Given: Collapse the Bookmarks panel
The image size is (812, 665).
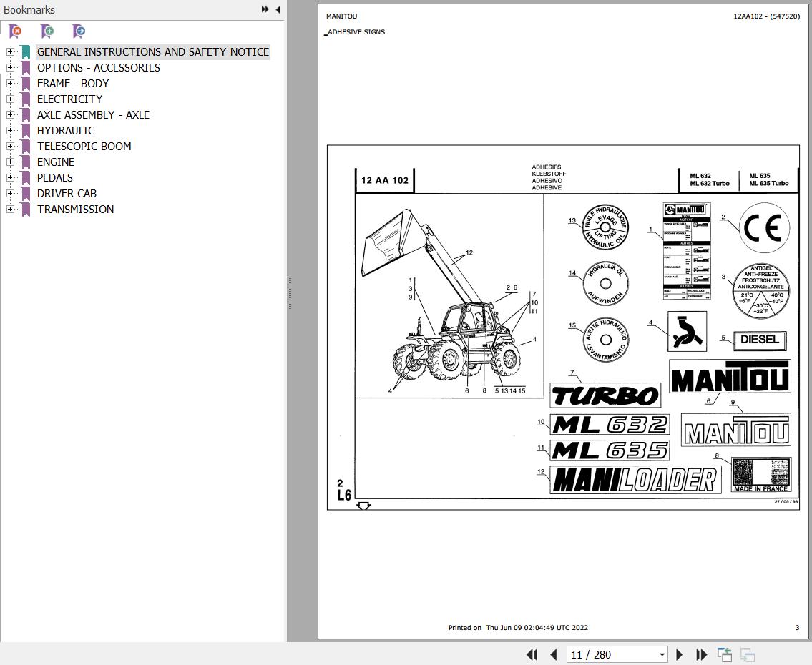Looking at the screenshot, I should coord(278,9).
